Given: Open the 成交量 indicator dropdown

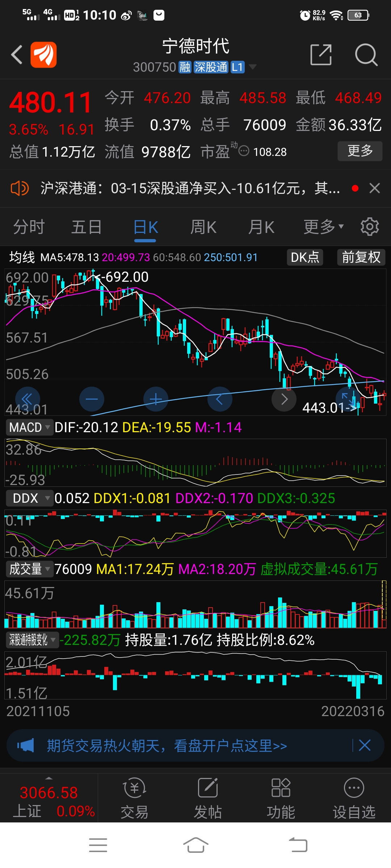Looking at the screenshot, I should tap(29, 569).
